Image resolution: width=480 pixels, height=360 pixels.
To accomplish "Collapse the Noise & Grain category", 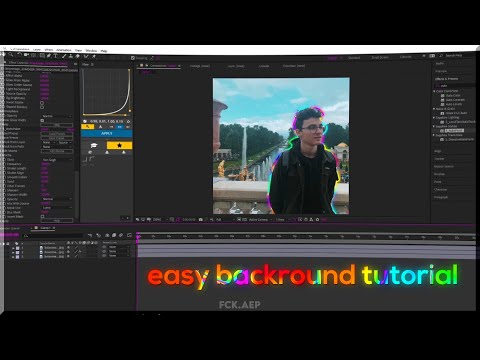I will point(434,109).
